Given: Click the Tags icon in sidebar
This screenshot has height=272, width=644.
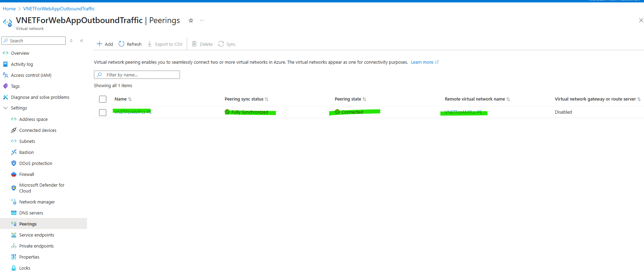Looking at the screenshot, I should click(x=6, y=86).
